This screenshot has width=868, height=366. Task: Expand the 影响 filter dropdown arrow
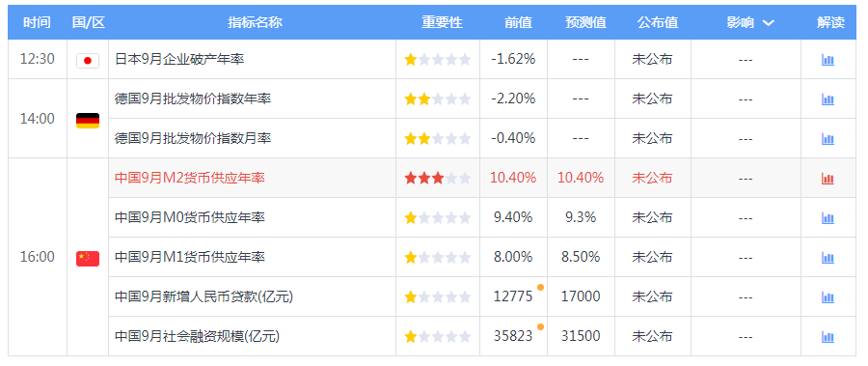click(768, 23)
